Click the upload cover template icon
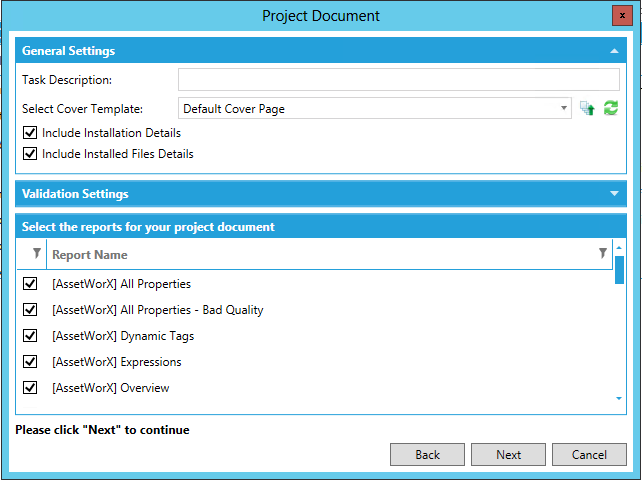Viewport: 642px width, 480px height. pos(588,108)
